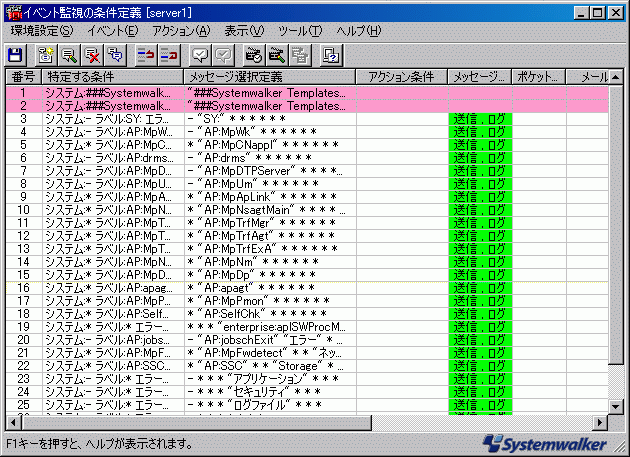
Task: Select the "AP:MpUm" message cell
Action: click(270, 184)
